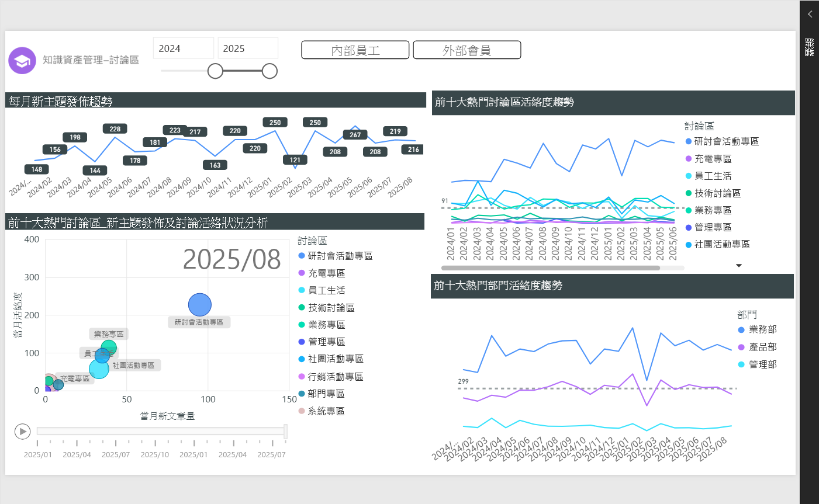The height and width of the screenshot is (504, 819).
Task: Select 系統專區 in scatter chart legend
Action: 322,411
